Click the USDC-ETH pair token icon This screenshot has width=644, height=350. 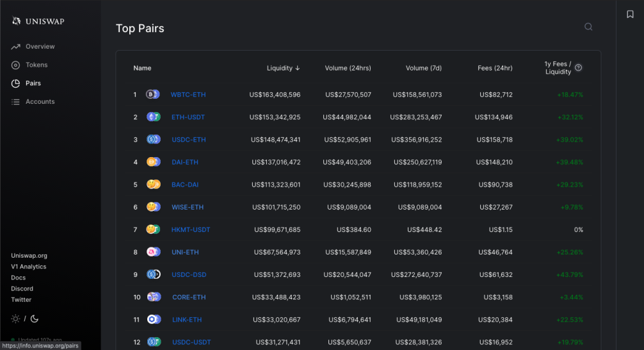(153, 140)
